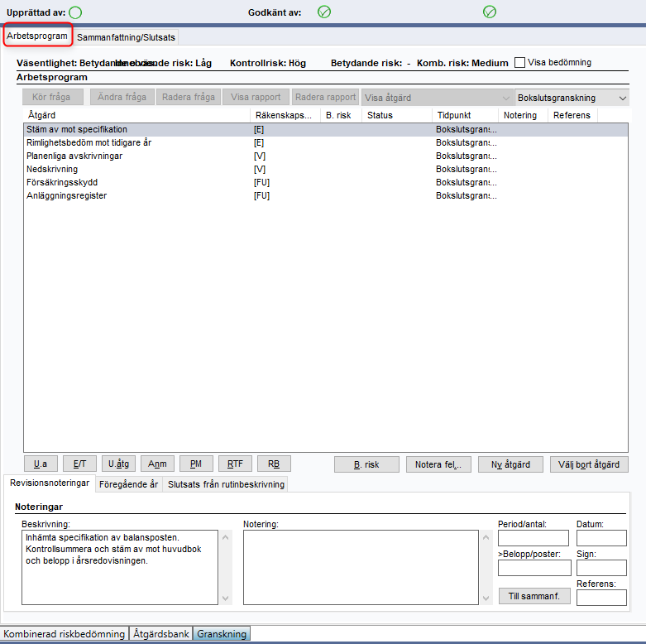
Task: Click the Beskrivning scrollbar up arrow
Action: pos(225,537)
